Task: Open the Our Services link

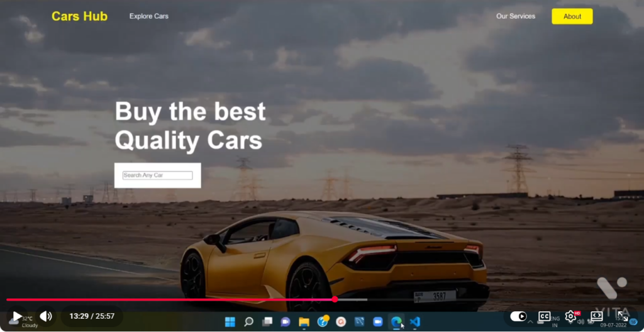Action: coord(515,16)
